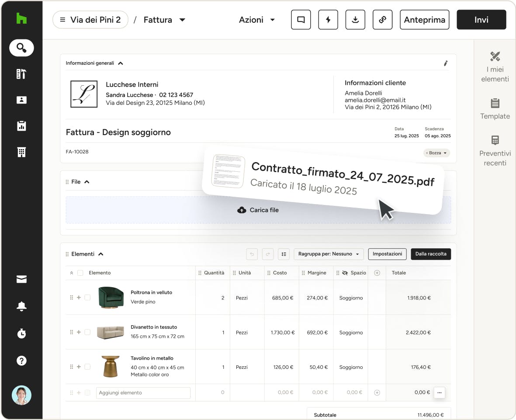Click the download icon in top toolbar
Image resolution: width=516 pixels, height=420 pixels.
[x=355, y=20]
